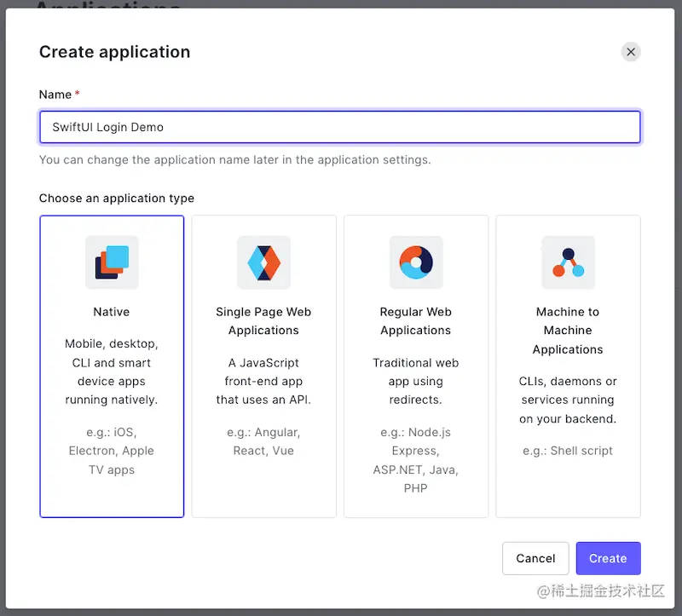This screenshot has width=682, height=616.
Task: Click the Regular Web Applications circular icon
Action: tap(416, 262)
